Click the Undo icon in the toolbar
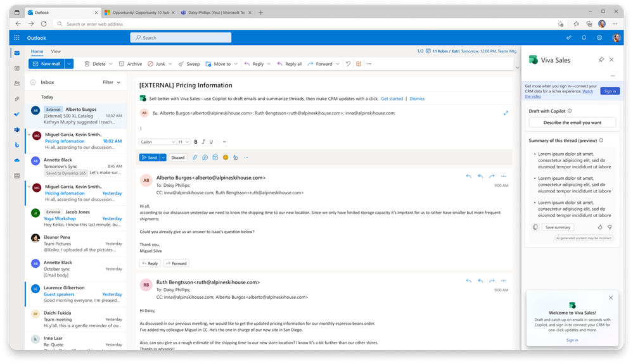 point(348,64)
